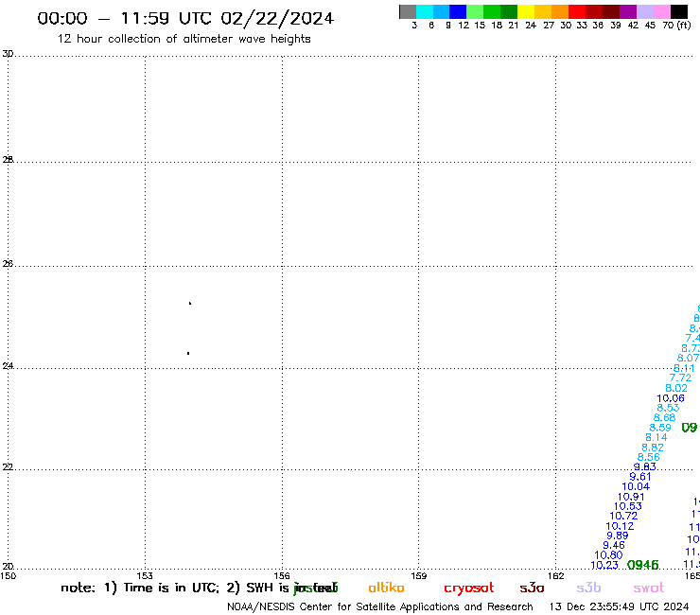Screen dimensions: 700x615
Task: Click the wave height value '8.68'
Action: pyautogui.click(x=664, y=417)
